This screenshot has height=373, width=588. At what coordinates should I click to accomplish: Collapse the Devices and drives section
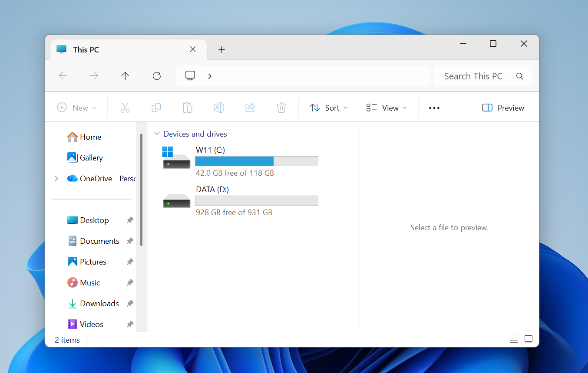point(157,134)
